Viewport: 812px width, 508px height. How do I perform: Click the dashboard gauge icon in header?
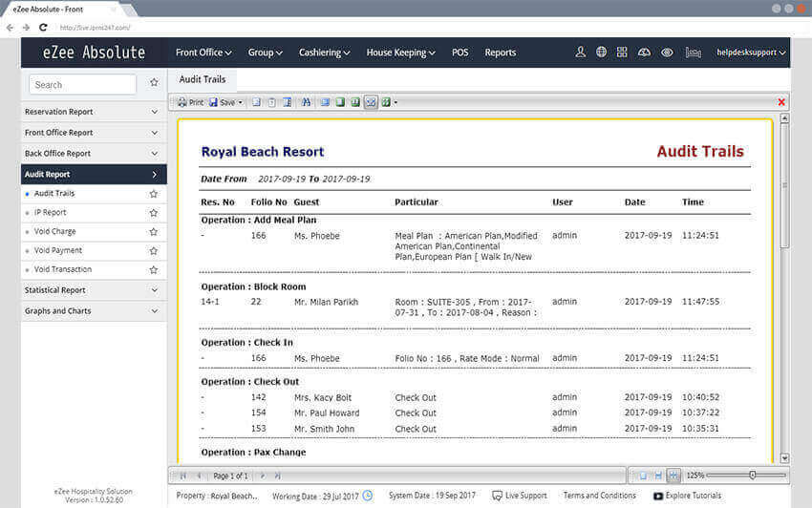click(x=644, y=53)
